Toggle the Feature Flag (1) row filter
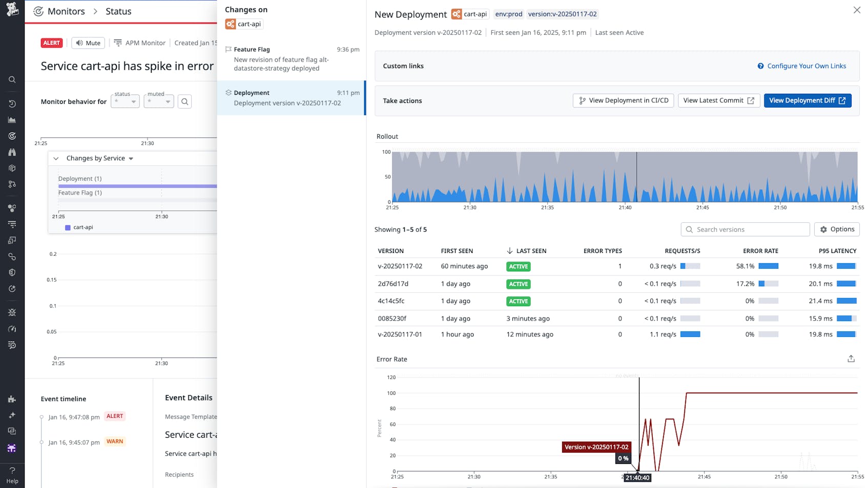Image resolution: width=868 pixels, height=488 pixels. pyautogui.click(x=80, y=193)
